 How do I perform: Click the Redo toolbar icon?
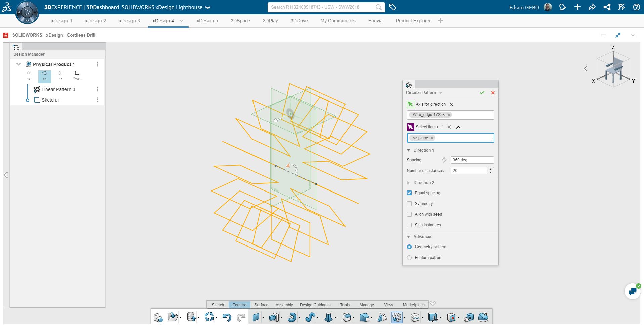tap(241, 317)
